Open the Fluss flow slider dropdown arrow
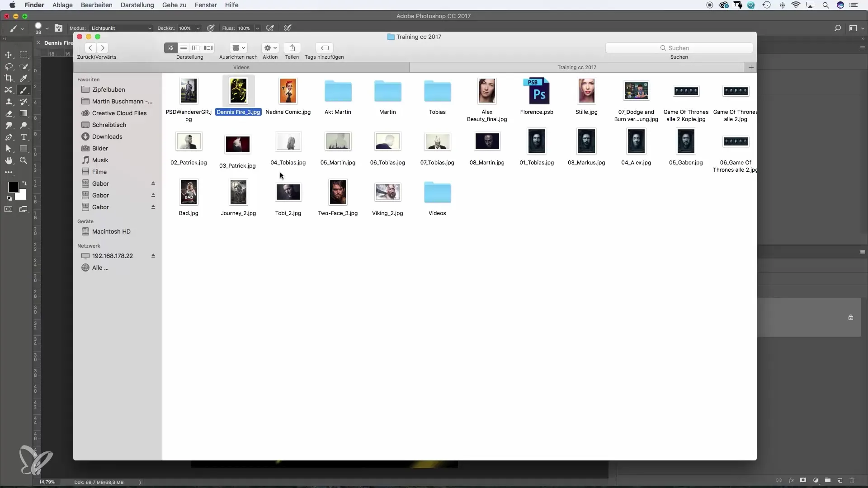 pos(257,28)
